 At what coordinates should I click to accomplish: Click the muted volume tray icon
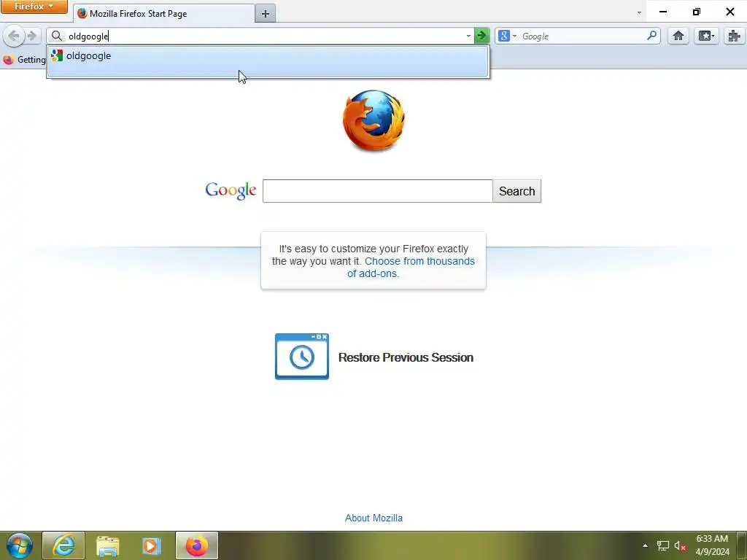(x=680, y=546)
